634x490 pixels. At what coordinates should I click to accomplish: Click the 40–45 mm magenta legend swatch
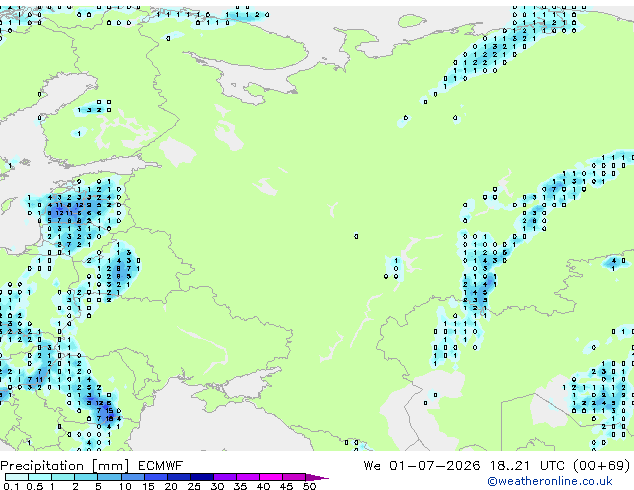click(x=271, y=477)
